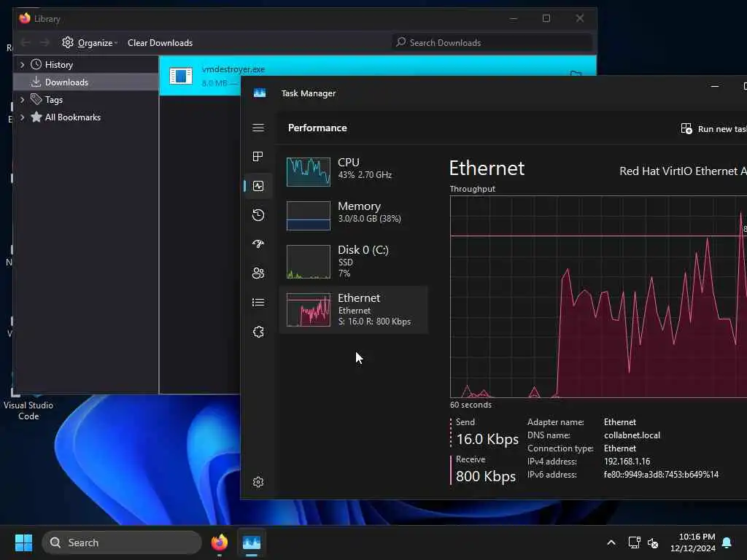Show hidden system tray icons
This screenshot has width=747, height=560.
coord(611,542)
